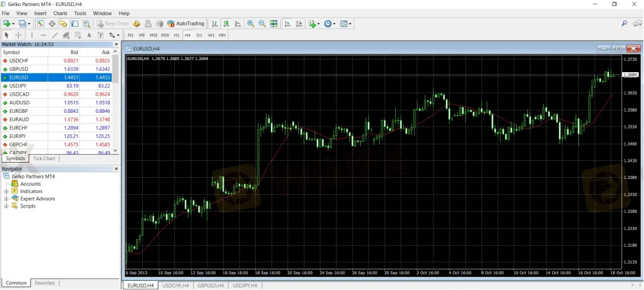Open the chart templates dropdown arrow
The width and height of the screenshot is (644, 290).
pos(351,24)
